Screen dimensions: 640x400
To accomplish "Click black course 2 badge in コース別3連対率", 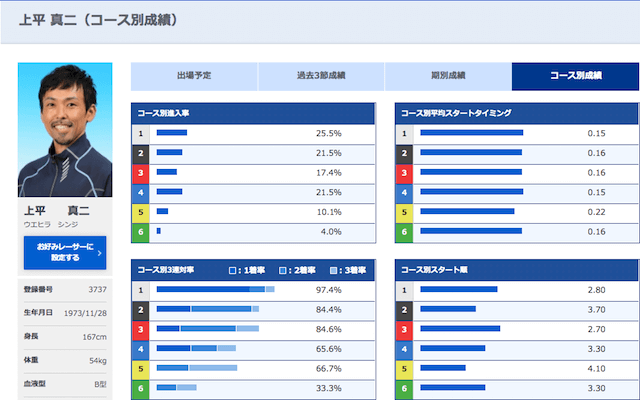I will 141,309.
